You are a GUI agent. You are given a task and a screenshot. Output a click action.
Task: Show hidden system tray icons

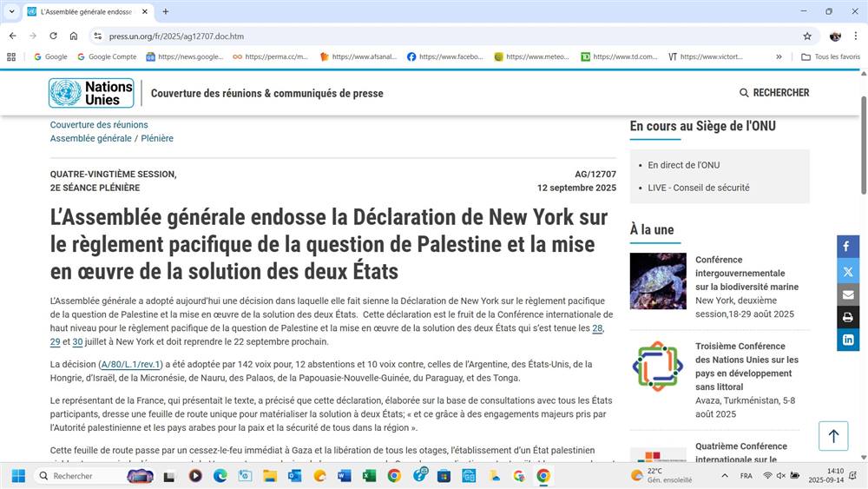pos(725,476)
